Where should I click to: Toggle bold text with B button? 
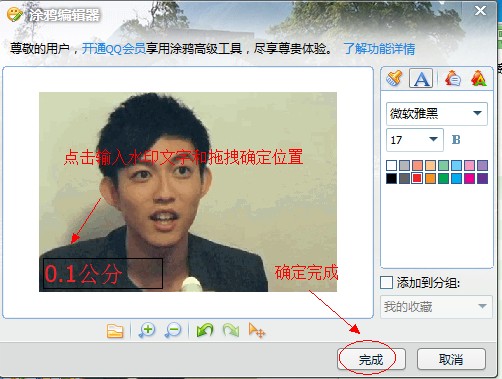pyautogui.click(x=456, y=140)
